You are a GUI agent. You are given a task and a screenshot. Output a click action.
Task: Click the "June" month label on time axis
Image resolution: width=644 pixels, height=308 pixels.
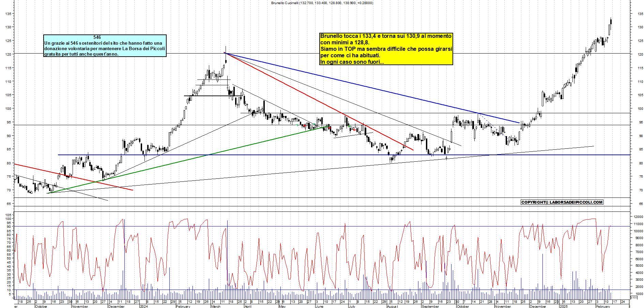coord(319,306)
